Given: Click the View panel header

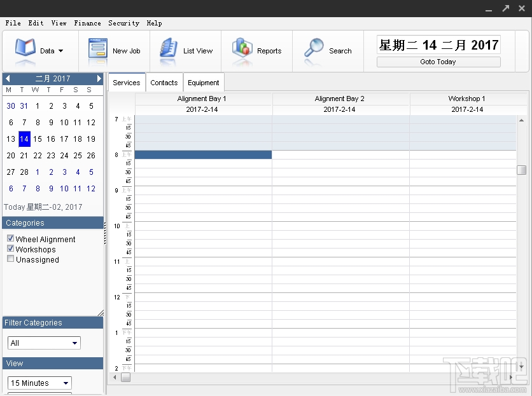Looking at the screenshot, I should click(x=53, y=363).
